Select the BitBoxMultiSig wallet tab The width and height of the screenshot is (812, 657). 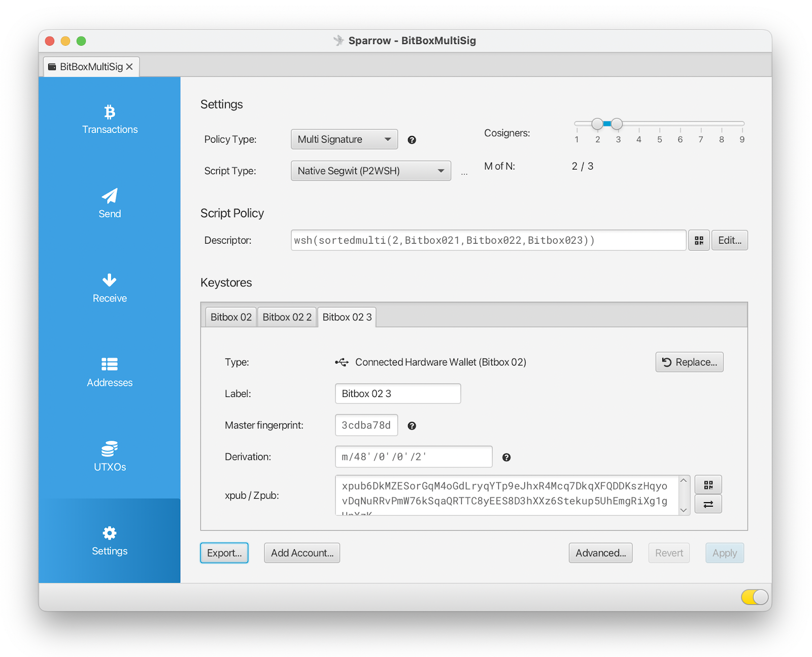91,67
